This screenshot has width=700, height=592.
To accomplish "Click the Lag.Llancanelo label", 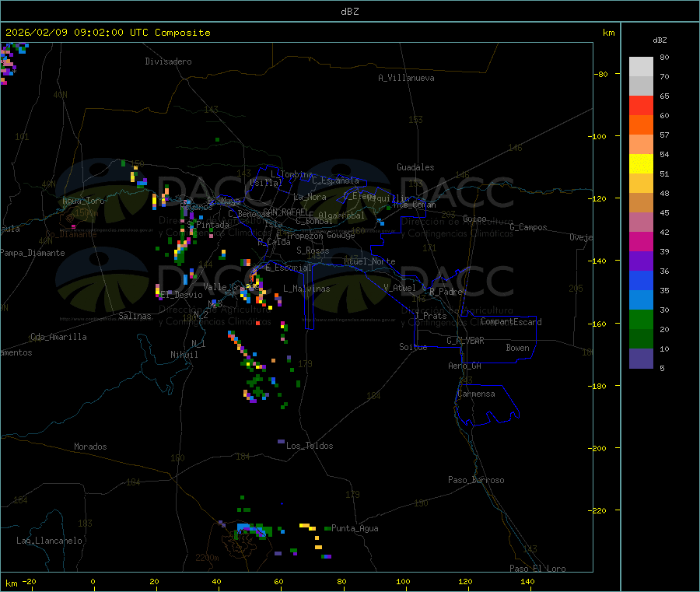I will coord(49,541).
